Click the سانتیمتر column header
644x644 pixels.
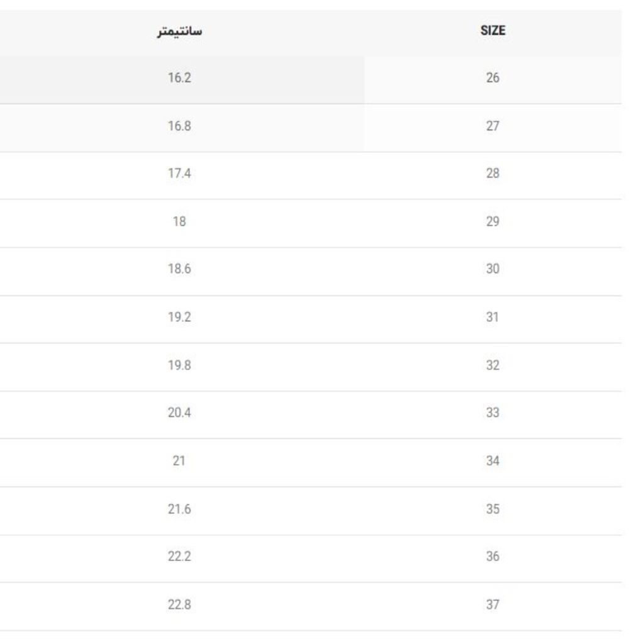(179, 31)
